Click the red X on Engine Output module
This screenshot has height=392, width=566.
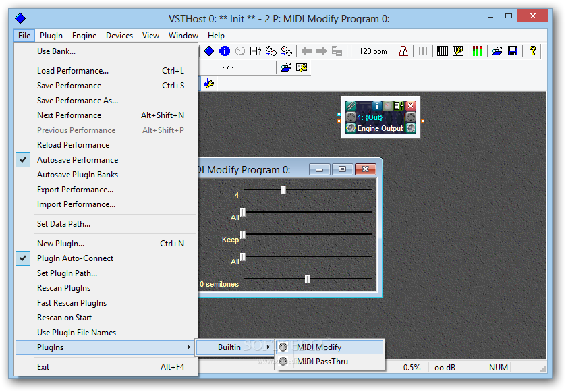410,106
